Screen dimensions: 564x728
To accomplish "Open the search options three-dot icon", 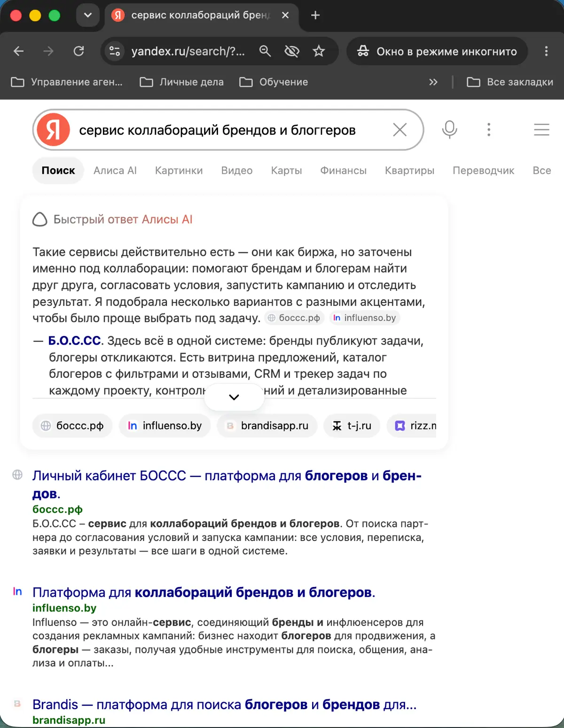I will point(489,130).
